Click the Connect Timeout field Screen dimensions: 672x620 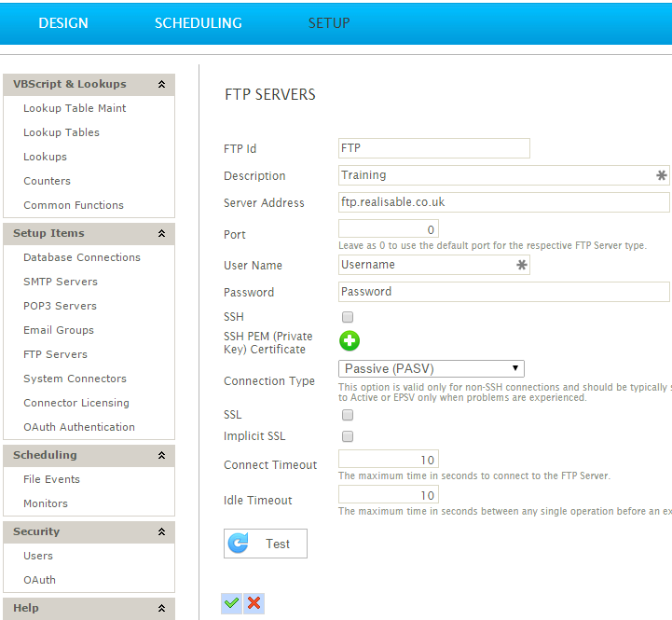(388, 460)
